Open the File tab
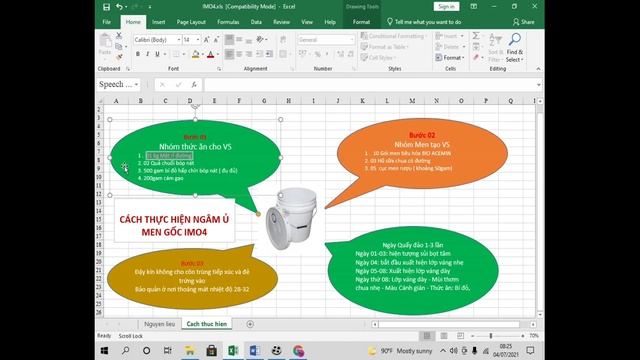 point(107,22)
